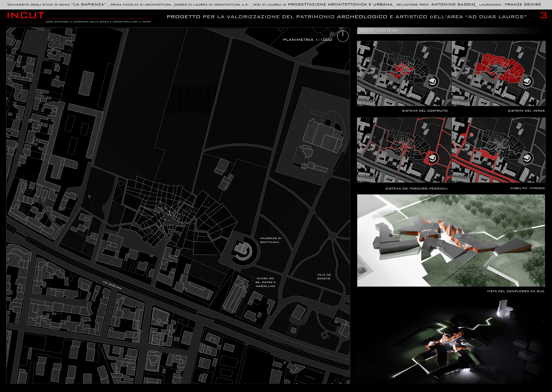Click the Antonino Saggio name in header
The width and height of the screenshot is (552, 392).
coord(454,4)
